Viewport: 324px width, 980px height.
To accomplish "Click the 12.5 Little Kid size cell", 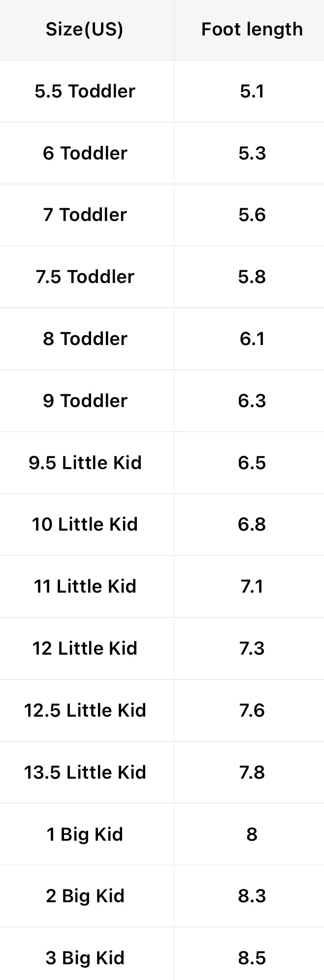I will tap(85, 710).
